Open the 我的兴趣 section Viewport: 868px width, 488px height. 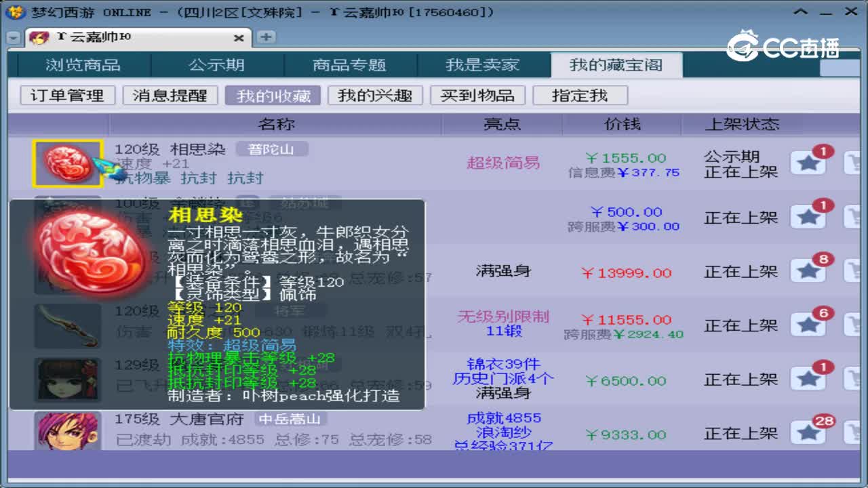click(x=375, y=96)
